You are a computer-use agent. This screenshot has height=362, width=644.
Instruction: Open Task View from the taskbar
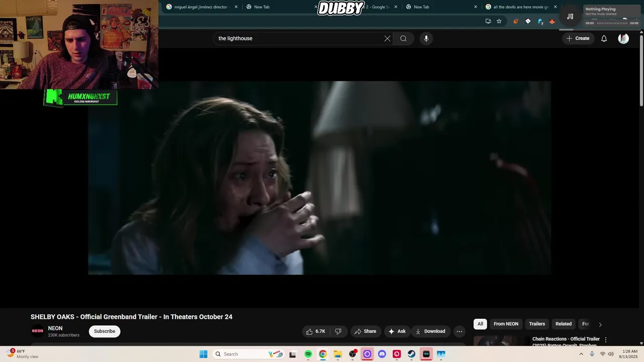point(293,354)
